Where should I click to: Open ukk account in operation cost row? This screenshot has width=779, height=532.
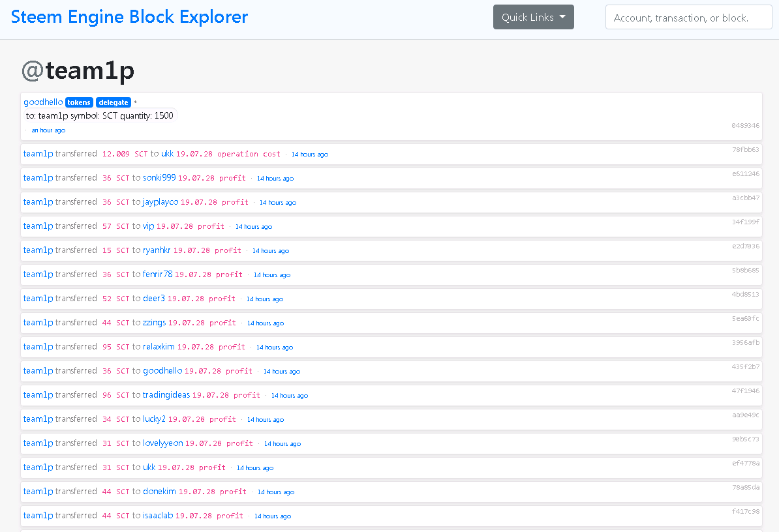[168, 153]
